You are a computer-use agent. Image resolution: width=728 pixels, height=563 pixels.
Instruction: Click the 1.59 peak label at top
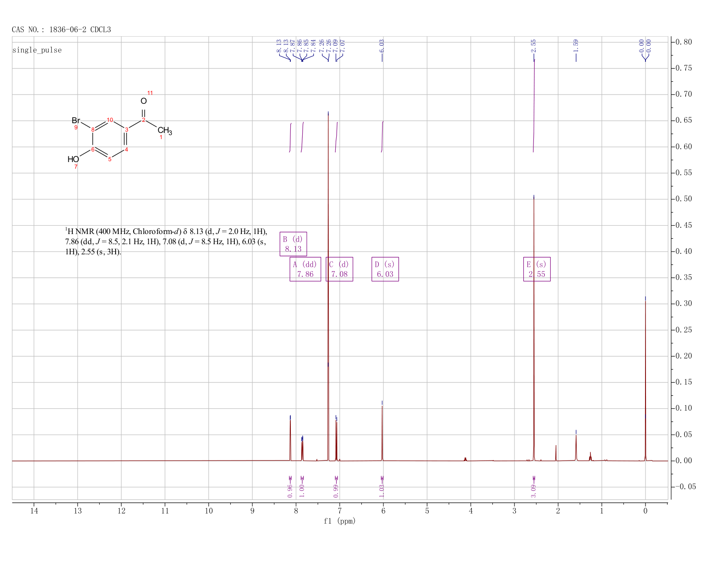(x=576, y=45)
